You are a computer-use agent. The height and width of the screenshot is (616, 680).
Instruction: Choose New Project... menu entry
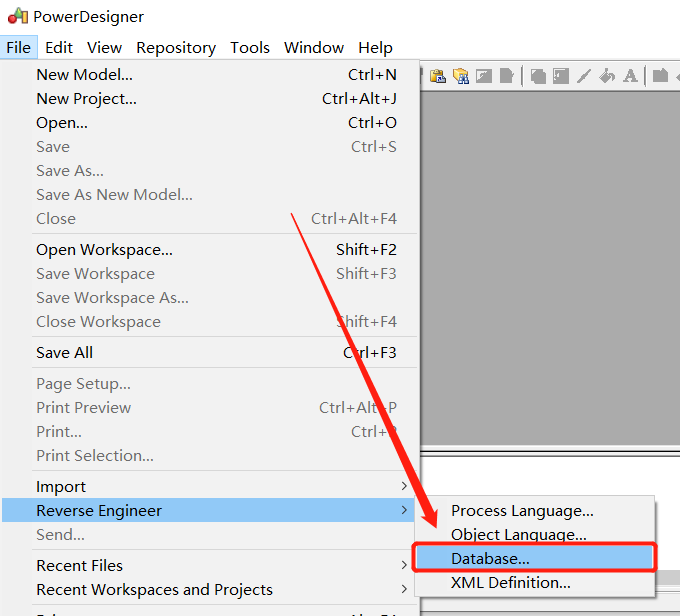click(210, 99)
